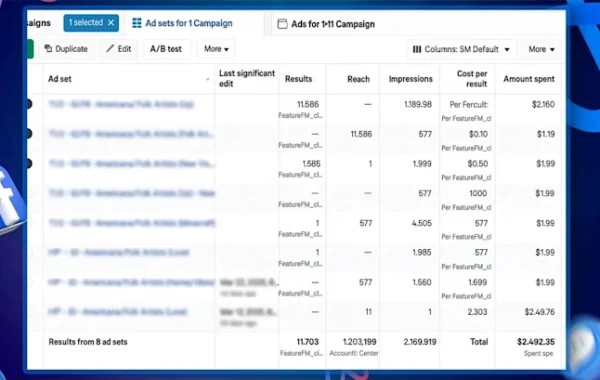Toggle the ad set with 1.560 impressions
Image resolution: width=600 pixels, height=380 pixels.
click(x=29, y=282)
